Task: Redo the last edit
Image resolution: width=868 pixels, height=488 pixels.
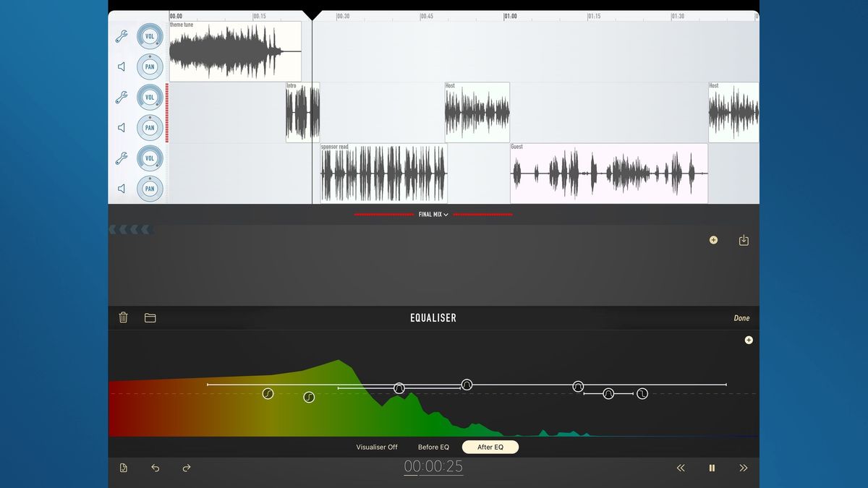Action: click(185, 468)
